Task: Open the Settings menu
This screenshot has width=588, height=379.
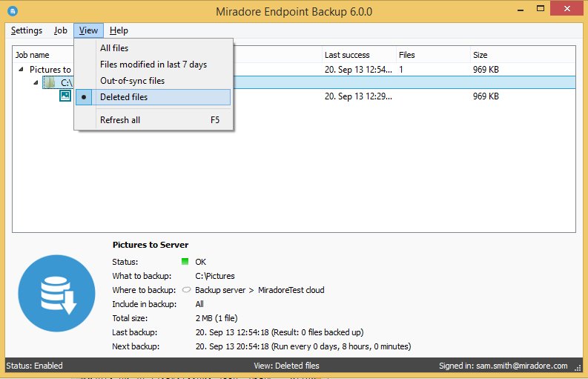Action: tap(26, 30)
